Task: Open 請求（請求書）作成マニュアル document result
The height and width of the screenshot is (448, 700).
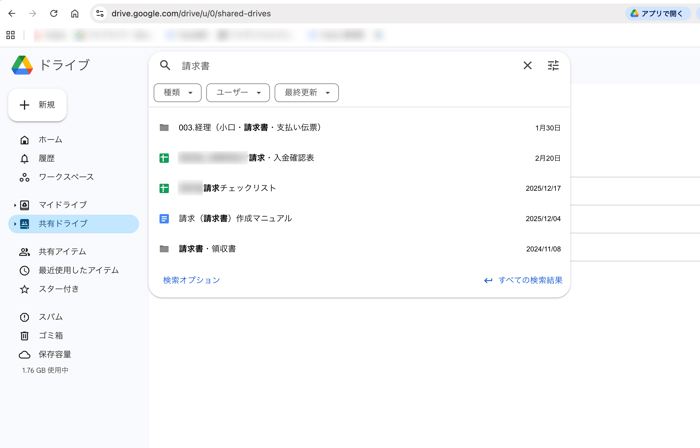Action: click(236, 218)
